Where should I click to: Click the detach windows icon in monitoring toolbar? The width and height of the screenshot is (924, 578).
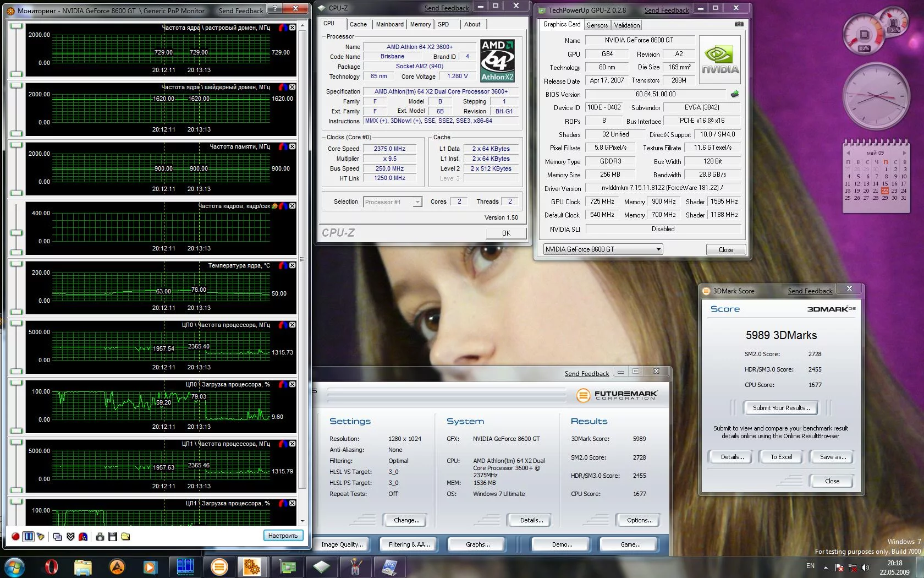pyautogui.click(x=58, y=536)
